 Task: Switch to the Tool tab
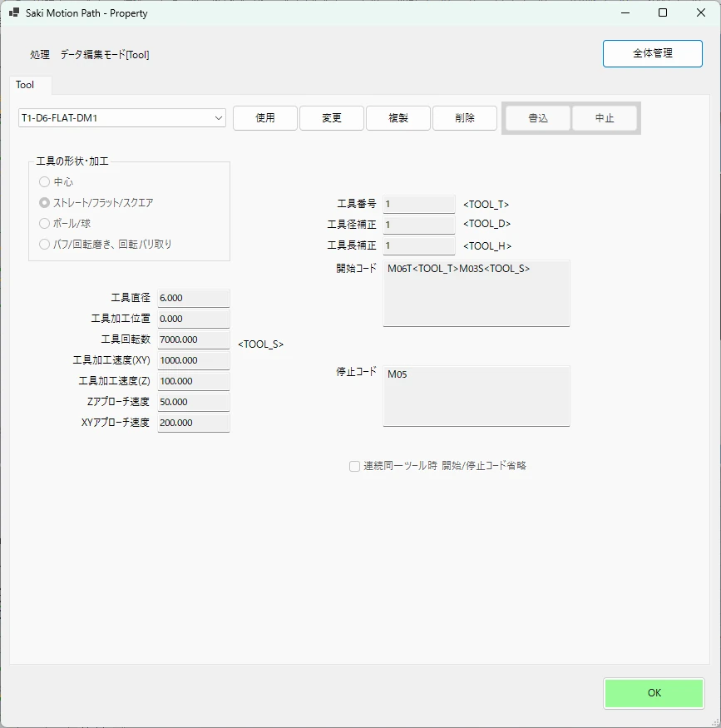(x=25, y=85)
